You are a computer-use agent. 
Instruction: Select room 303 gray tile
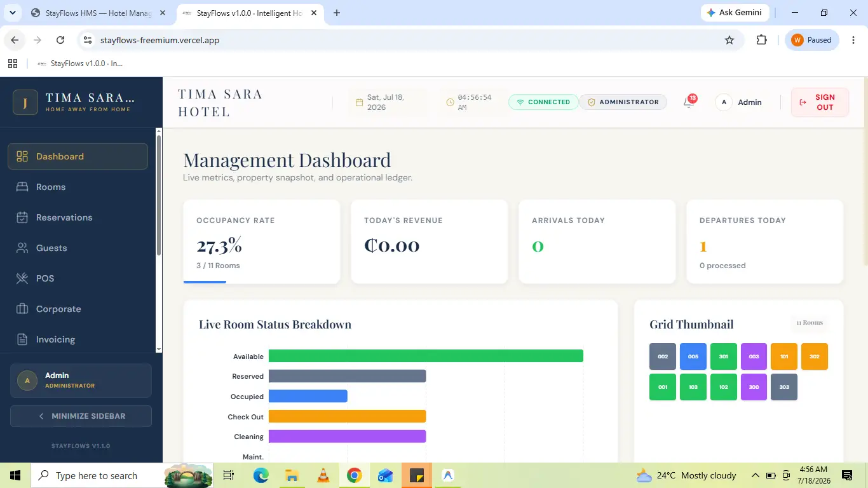784,387
